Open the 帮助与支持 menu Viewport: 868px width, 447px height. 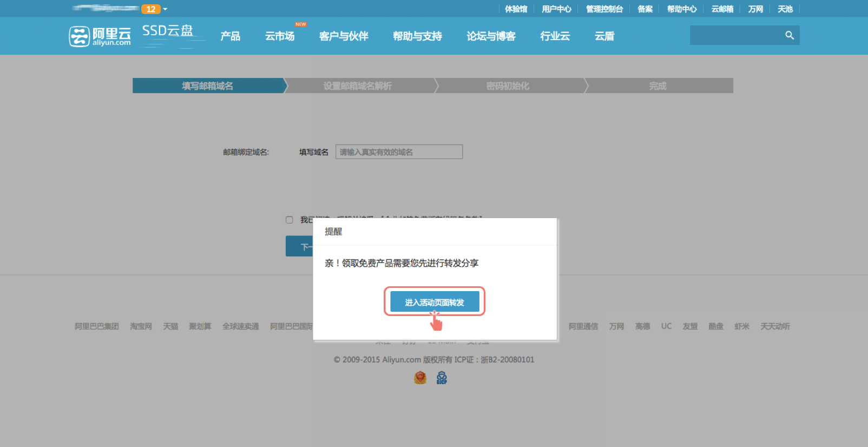(417, 36)
